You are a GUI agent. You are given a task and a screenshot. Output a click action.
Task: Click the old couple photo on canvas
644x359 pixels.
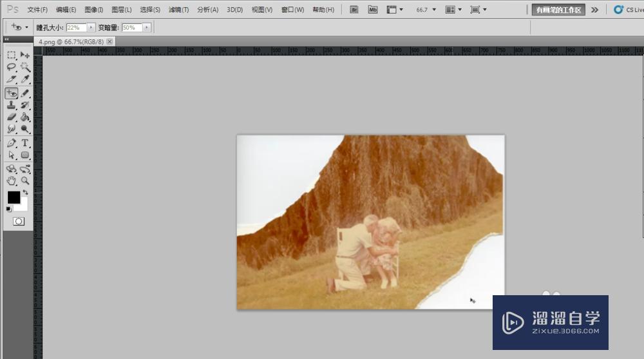click(x=370, y=222)
